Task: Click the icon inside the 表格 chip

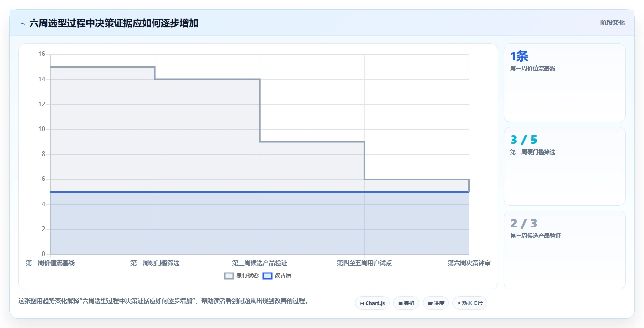Action: point(400,304)
